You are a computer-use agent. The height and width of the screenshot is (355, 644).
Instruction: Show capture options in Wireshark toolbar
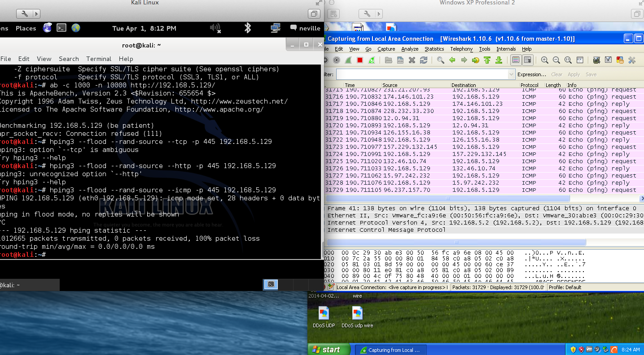(x=337, y=60)
